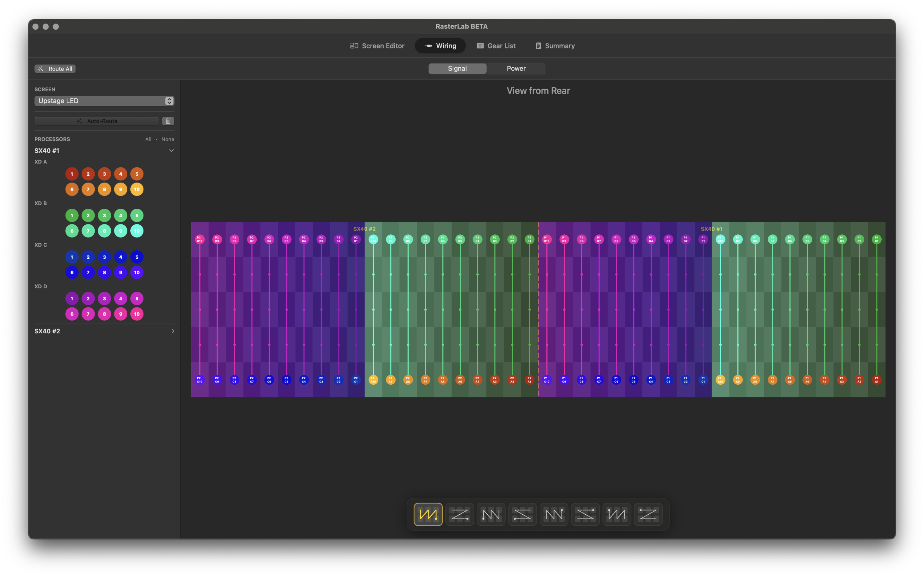Collapse the SX40 #1 processor section
Viewport: 924px width, 577px height.
171,150
